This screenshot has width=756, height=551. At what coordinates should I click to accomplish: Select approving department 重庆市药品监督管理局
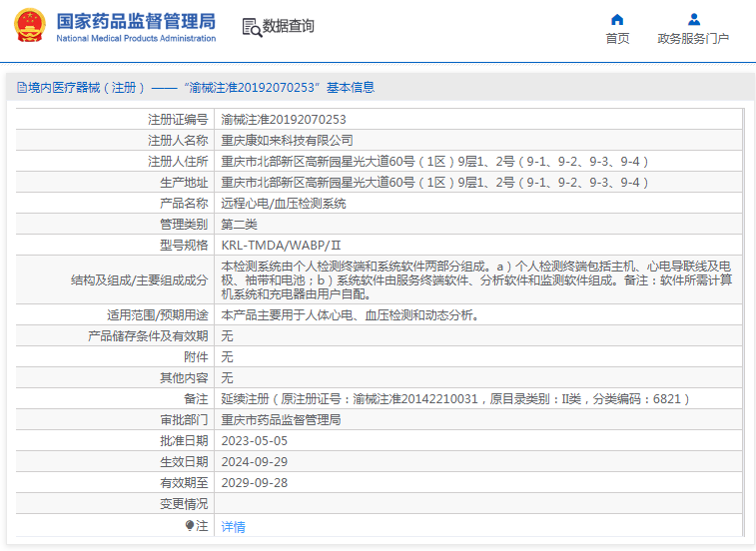[x=281, y=420]
